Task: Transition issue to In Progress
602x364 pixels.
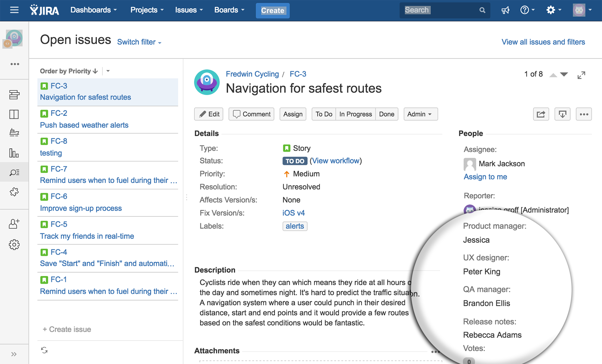Action: coord(355,114)
